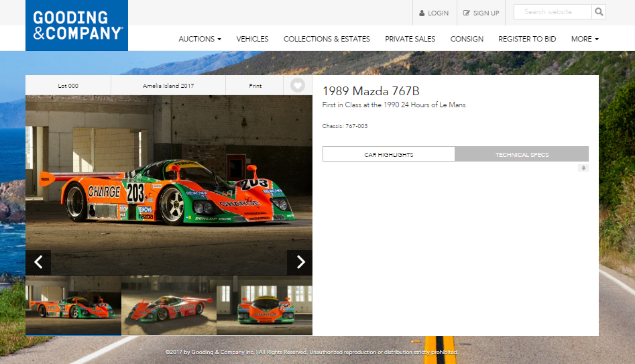
Task: Open the Vehicles menu item
Action: pyautogui.click(x=252, y=39)
